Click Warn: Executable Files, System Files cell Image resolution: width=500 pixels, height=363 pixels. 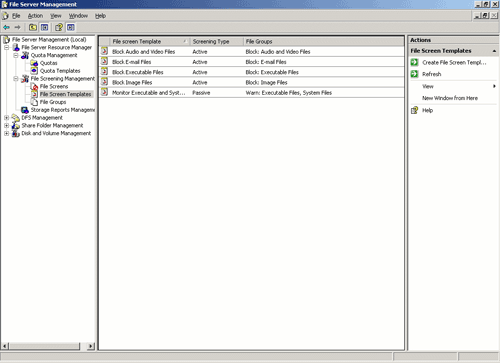(289, 93)
